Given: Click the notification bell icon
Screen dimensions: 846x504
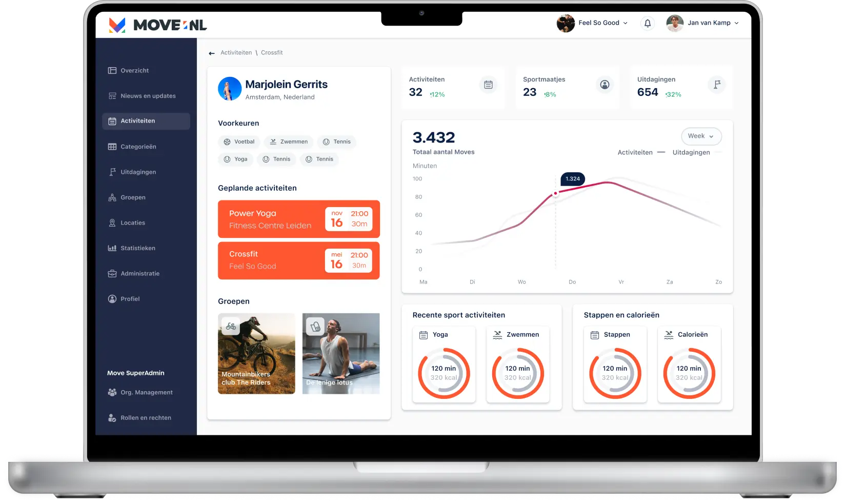Looking at the screenshot, I should [648, 23].
